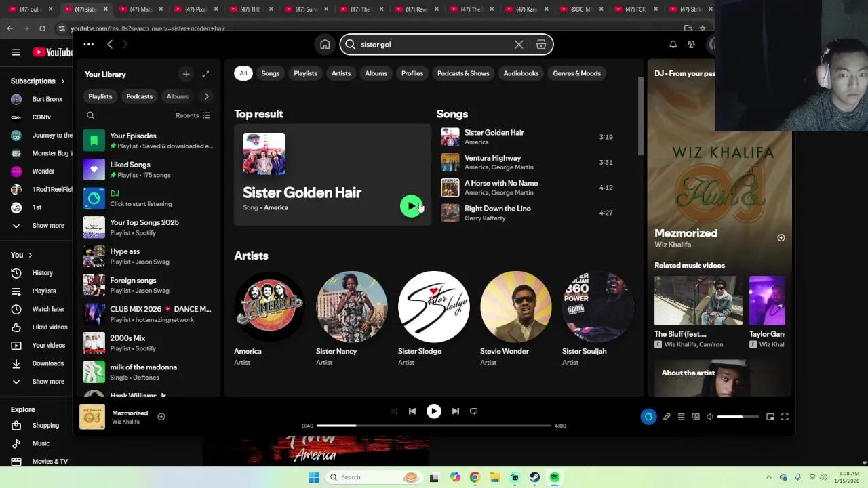Clear the Spotify search field
The image size is (868, 488).
(x=519, y=45)
